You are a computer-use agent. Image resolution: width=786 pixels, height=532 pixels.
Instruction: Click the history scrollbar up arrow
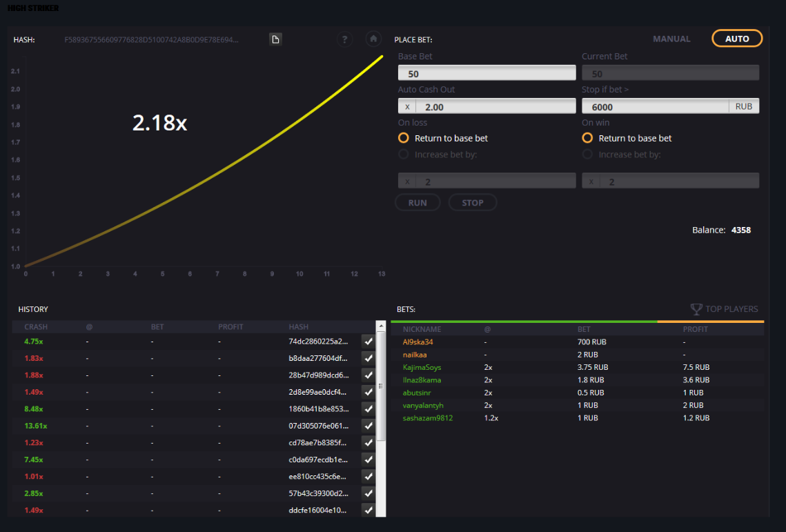[x=381, y=326]
